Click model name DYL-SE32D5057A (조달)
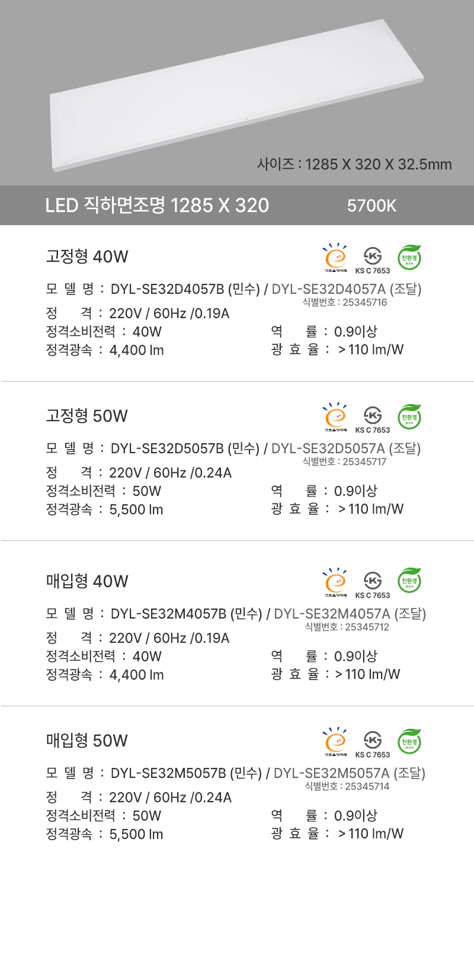474x980 pixels. (x=346, y=449)
